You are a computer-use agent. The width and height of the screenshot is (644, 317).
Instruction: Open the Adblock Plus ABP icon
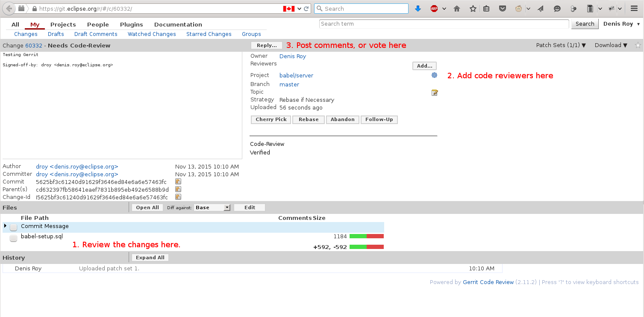click(x=434, y=9)
